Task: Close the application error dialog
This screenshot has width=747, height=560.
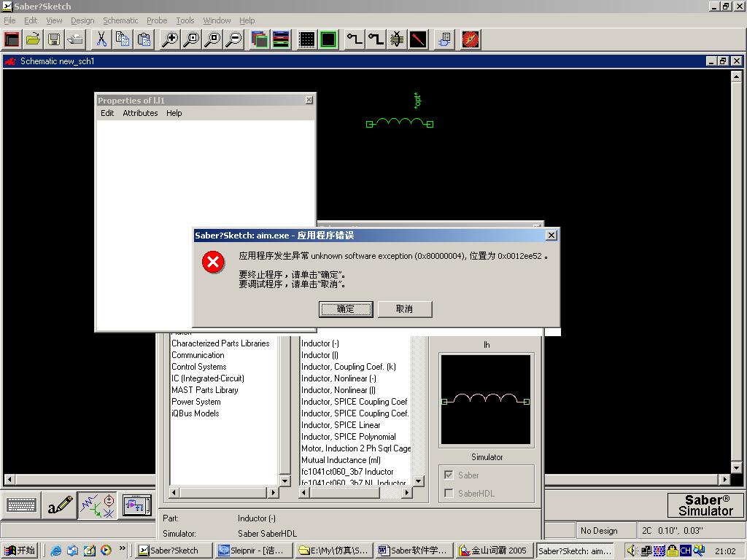Action: pyautogui.click(x=551, y=236)
